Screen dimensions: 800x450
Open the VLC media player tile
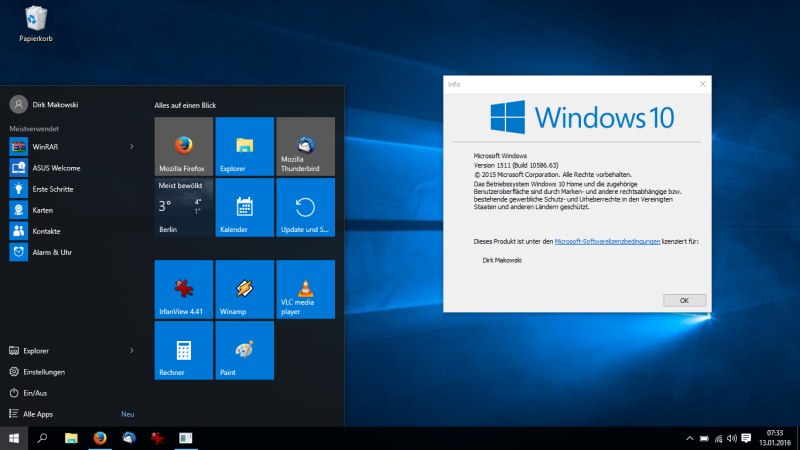(x=306, y=289)
